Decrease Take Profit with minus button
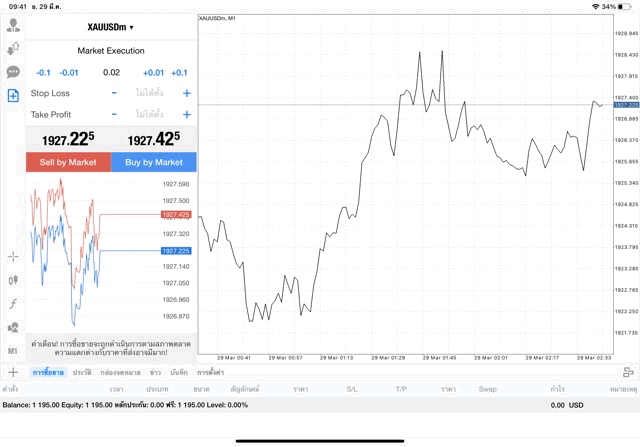This screenshot has height=447, width=640. click(x=114, y=115)
